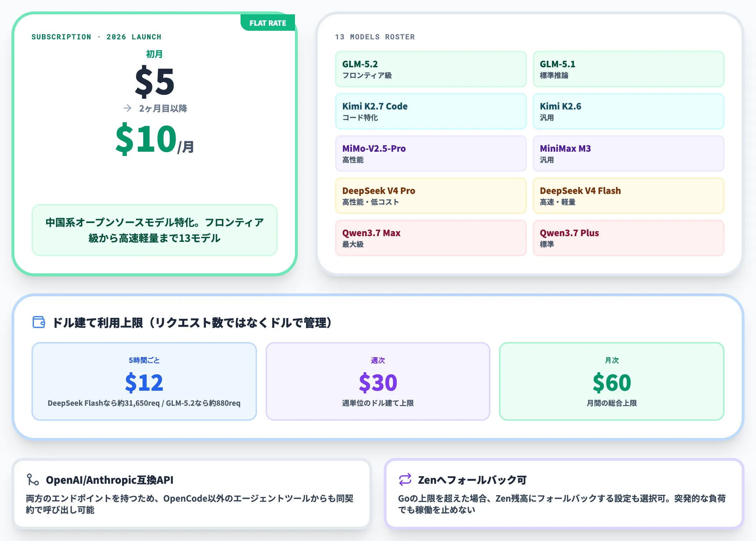Click the Zenへフォールバック可 heading

click(472, 480)
